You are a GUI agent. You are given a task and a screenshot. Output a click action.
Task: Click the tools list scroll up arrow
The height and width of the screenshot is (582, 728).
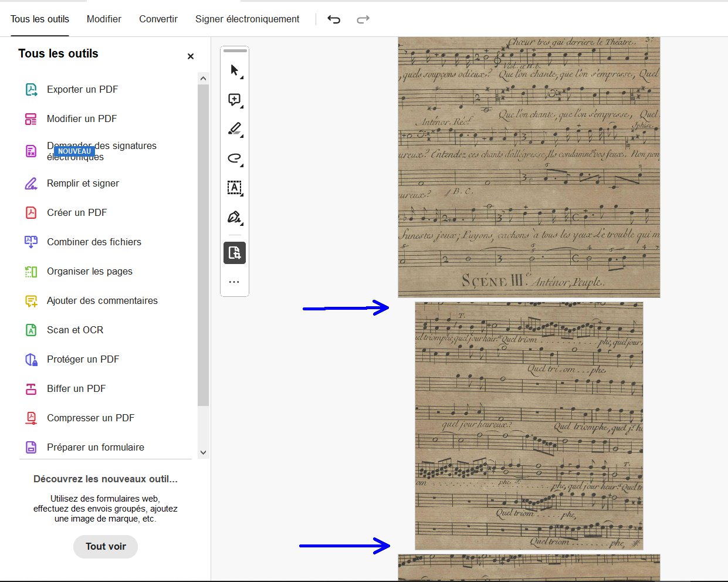point(203,78)
